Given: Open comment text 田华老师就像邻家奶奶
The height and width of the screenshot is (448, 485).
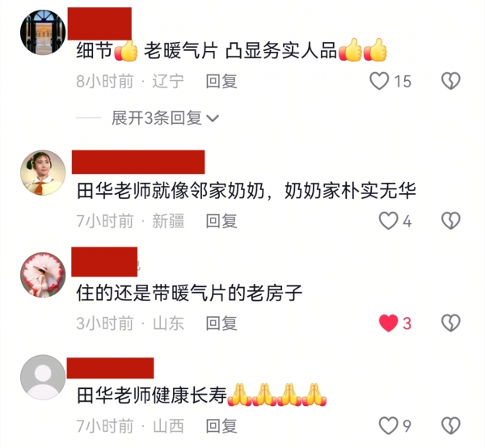Looking at the screenshot, I should (x=171, y=191).
